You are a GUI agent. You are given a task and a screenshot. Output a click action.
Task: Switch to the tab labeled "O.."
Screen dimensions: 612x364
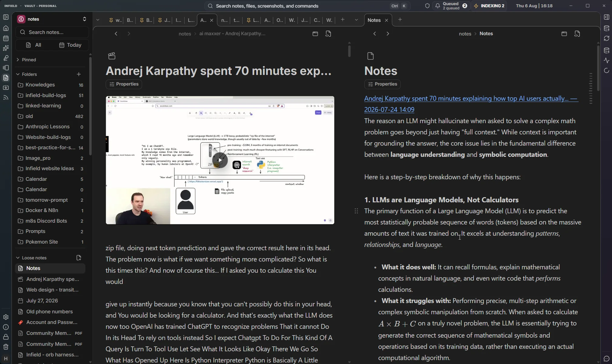point(280,20)
